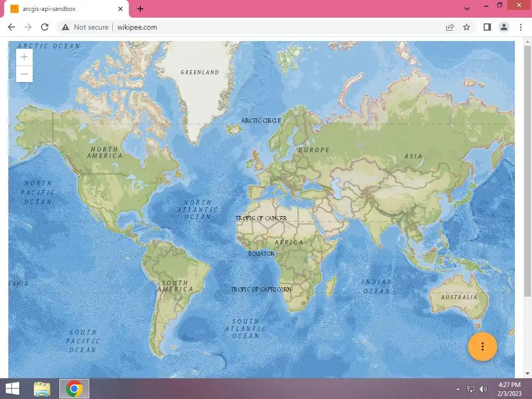Close the arcgis-api-sandbox tab
This screenshot has height=399, width=532.
121,9
